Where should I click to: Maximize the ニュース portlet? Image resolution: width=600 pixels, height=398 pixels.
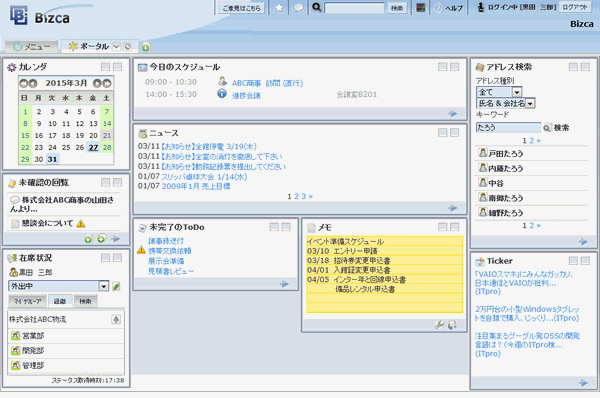pyautogui.click(x=455, y=132)
